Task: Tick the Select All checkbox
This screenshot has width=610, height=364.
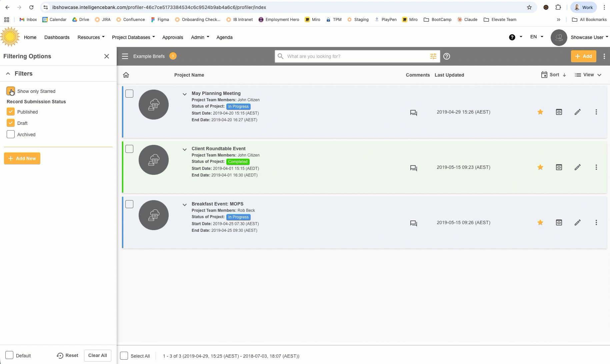Action: (x=124, y=356)
